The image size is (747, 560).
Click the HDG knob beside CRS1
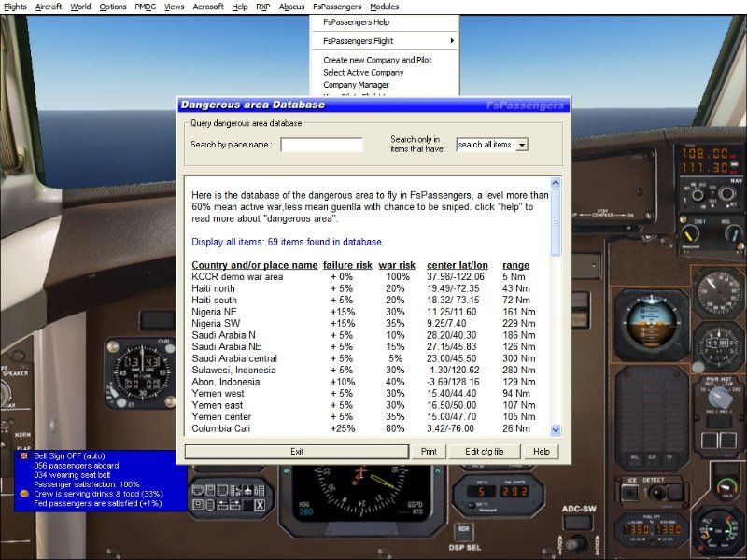pyautogui.click(x=735, y=233)
